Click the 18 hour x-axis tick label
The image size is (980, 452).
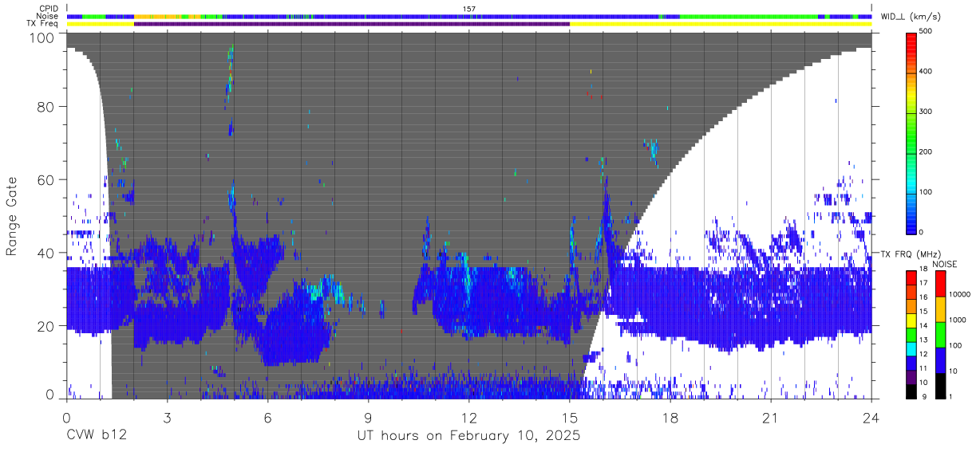pyautogui.click(x=670, y=418)
